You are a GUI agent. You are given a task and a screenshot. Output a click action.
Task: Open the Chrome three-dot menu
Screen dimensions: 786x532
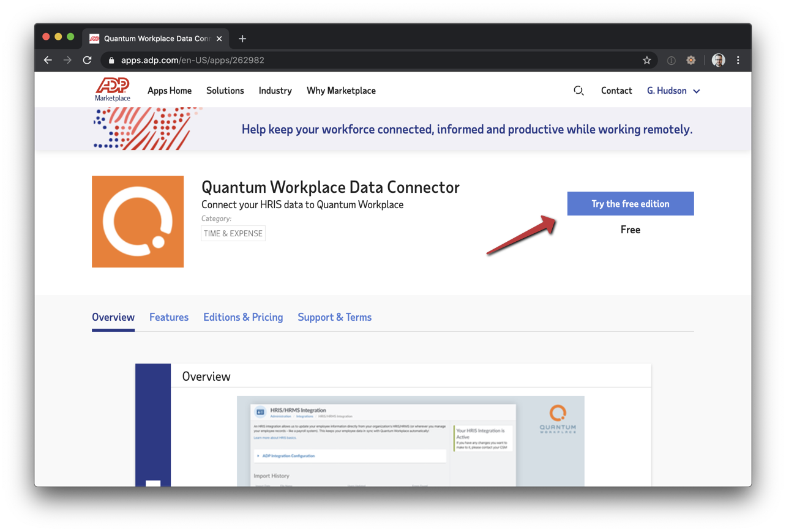point(738,60)
